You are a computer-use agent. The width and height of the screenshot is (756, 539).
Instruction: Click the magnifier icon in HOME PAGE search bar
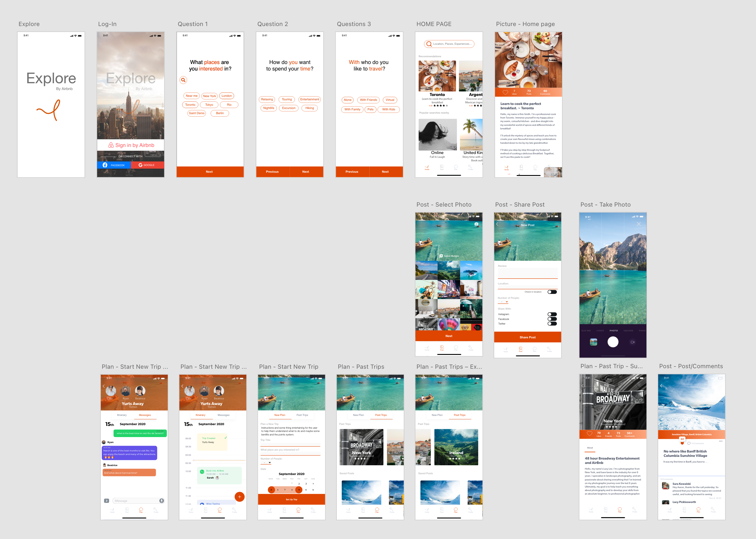pos(429,44)
